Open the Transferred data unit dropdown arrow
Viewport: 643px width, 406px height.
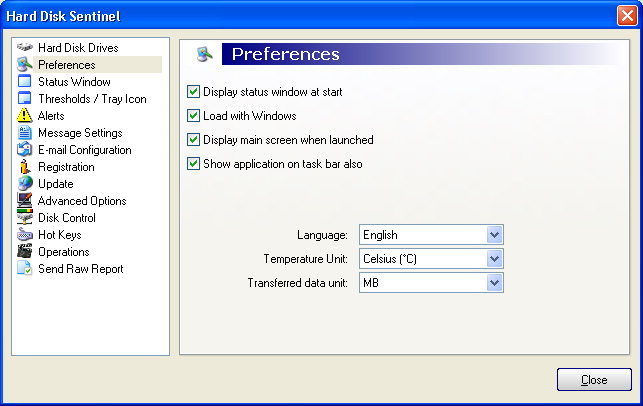point(495,283)
